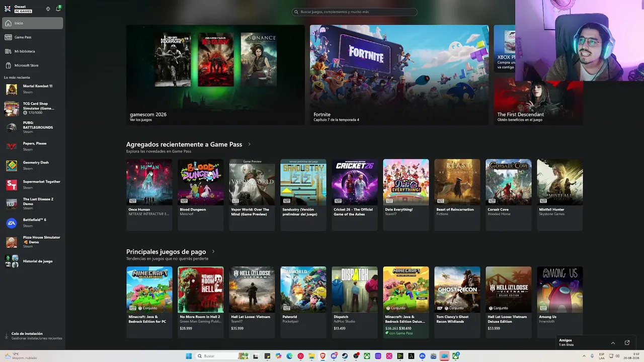The image size is (644, 362).
Task: Open Tom Clancy's Ghost Recon Wildlands card
Action: (x=457, y=302)
